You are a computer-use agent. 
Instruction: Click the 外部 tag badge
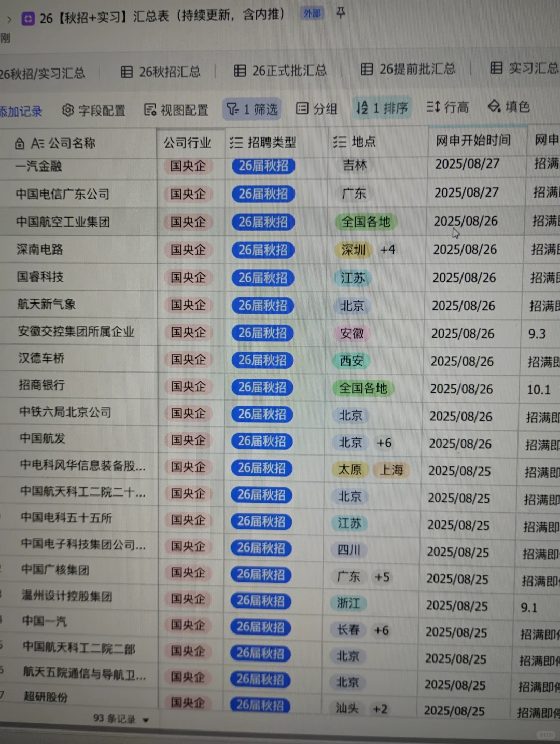pos(312,13)
